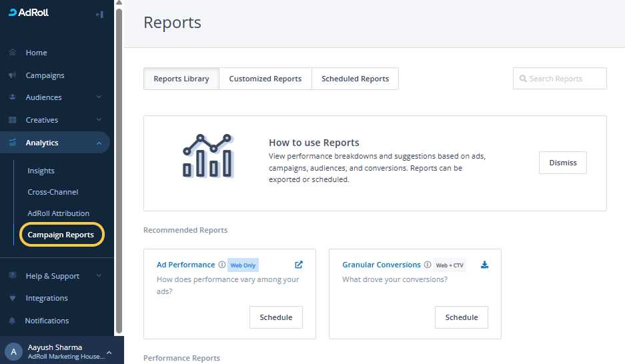The height and width of the screenshot is (364, 625).
Task: Collapse the Analytics section chevron
Action: coord(99,143)
